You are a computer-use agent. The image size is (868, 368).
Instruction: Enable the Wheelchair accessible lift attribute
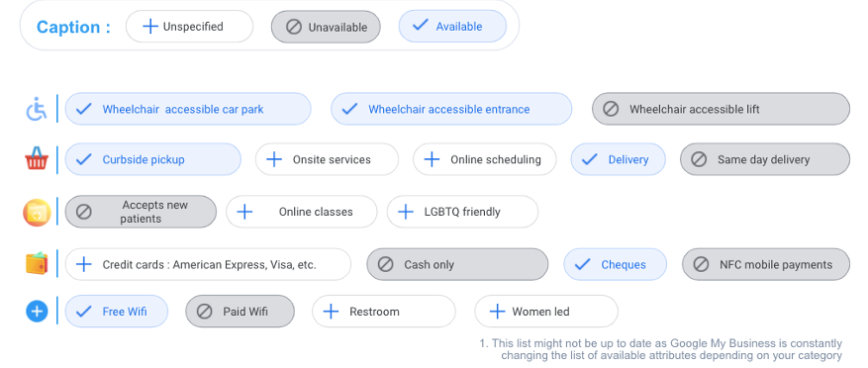(721, 109)
